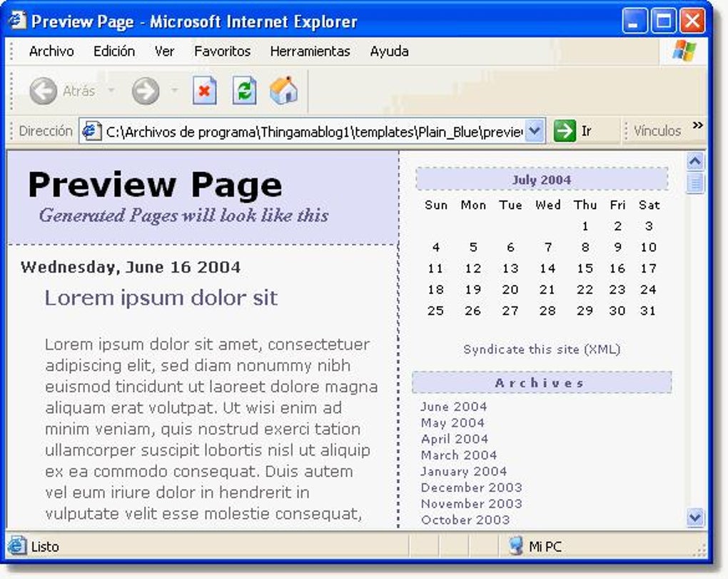Open the Archivo menu
The width and height of the screenshot is (728, 579).
51,51
